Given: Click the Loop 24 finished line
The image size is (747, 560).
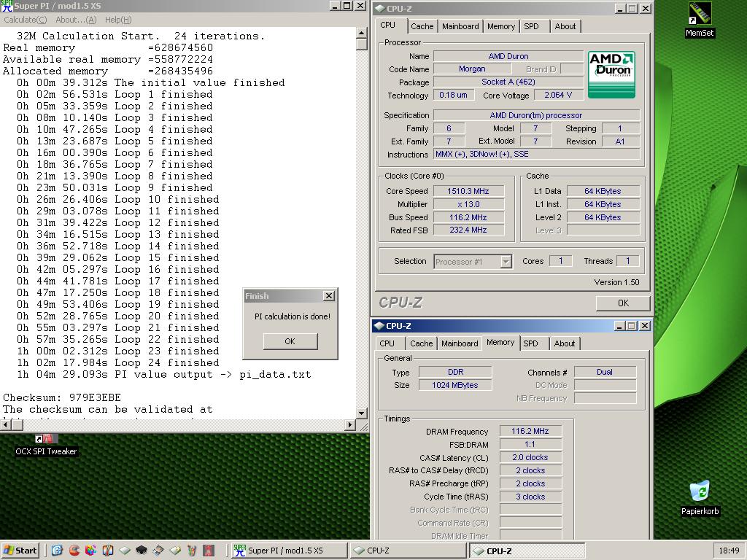Looking at the screenshot, I should pyautogui.click(x=117, y=363).
